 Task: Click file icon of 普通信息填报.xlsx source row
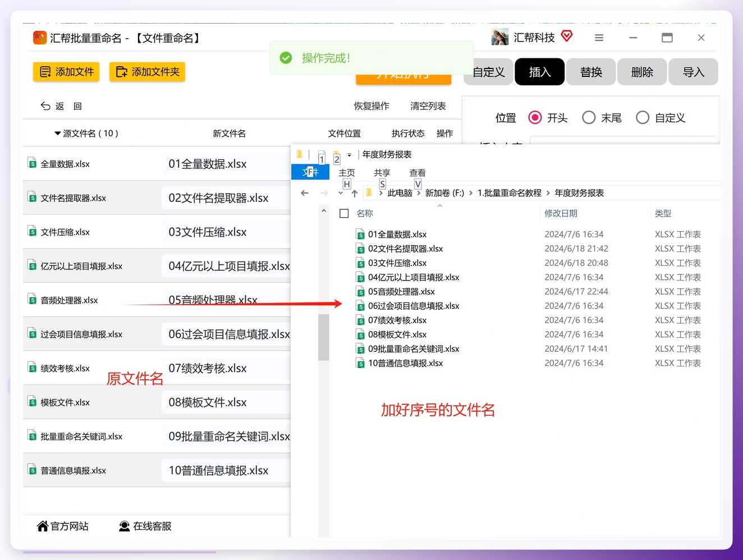(x=33, y=470)
